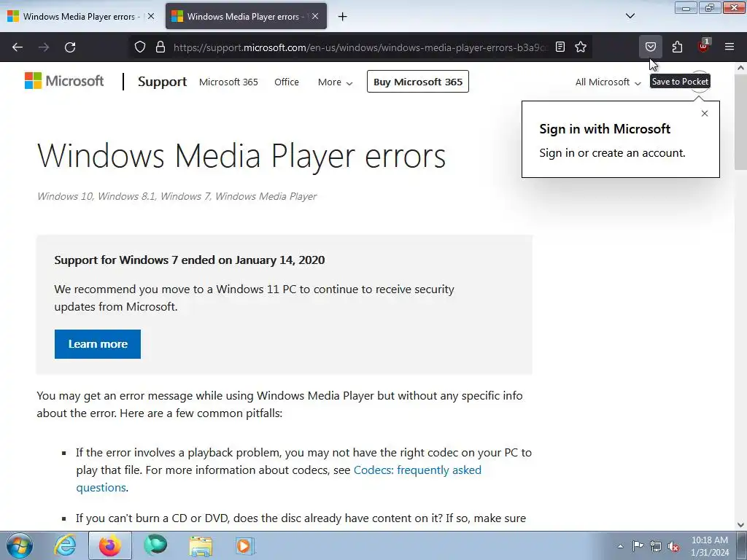Click the Windows Media Player errors heading
The width and height of the screenshot is (747, 560).
241,156
